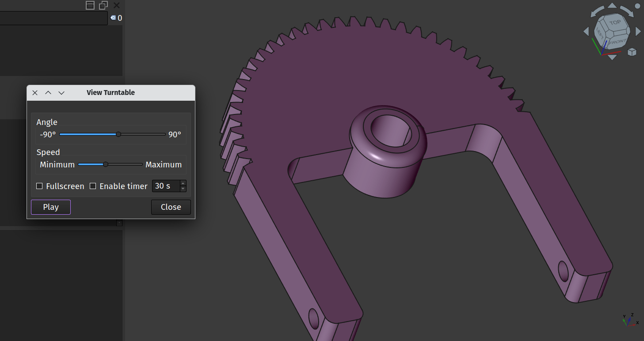This screenshot has height=341, width=644.
Task: Increase timer value with spinbox up arrow
Action: [183, 183]
